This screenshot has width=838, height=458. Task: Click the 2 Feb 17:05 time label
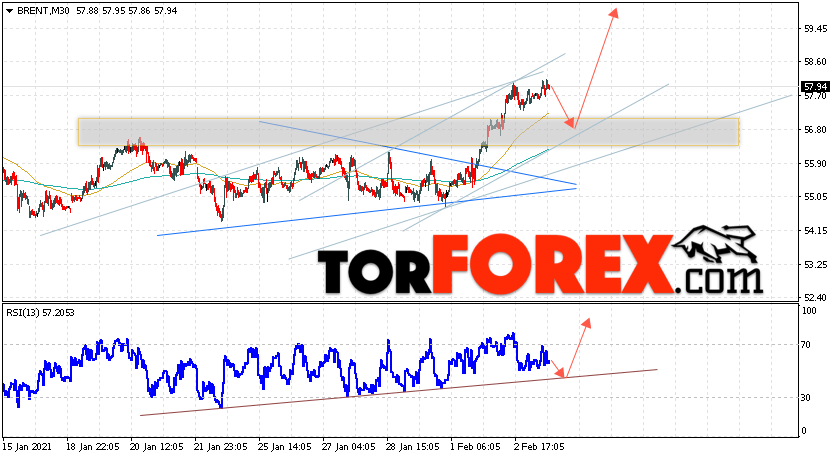click(x=539, y=446)
